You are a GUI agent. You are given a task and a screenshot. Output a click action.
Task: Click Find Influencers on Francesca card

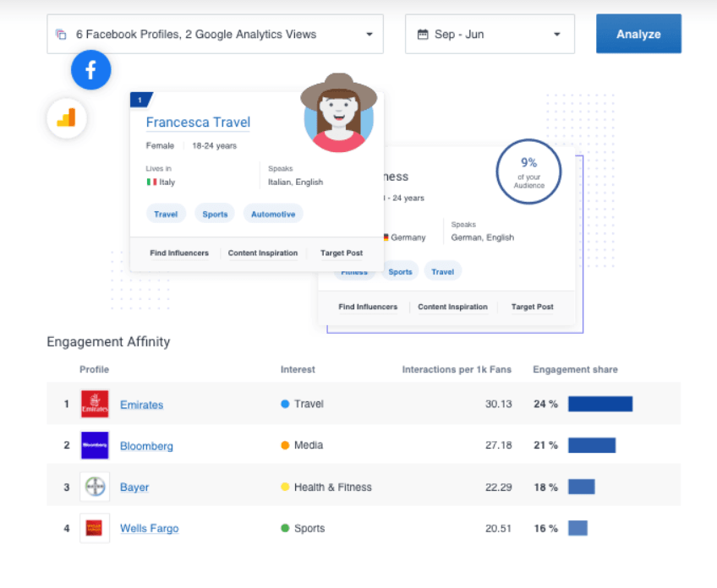[x=179, y=253]
